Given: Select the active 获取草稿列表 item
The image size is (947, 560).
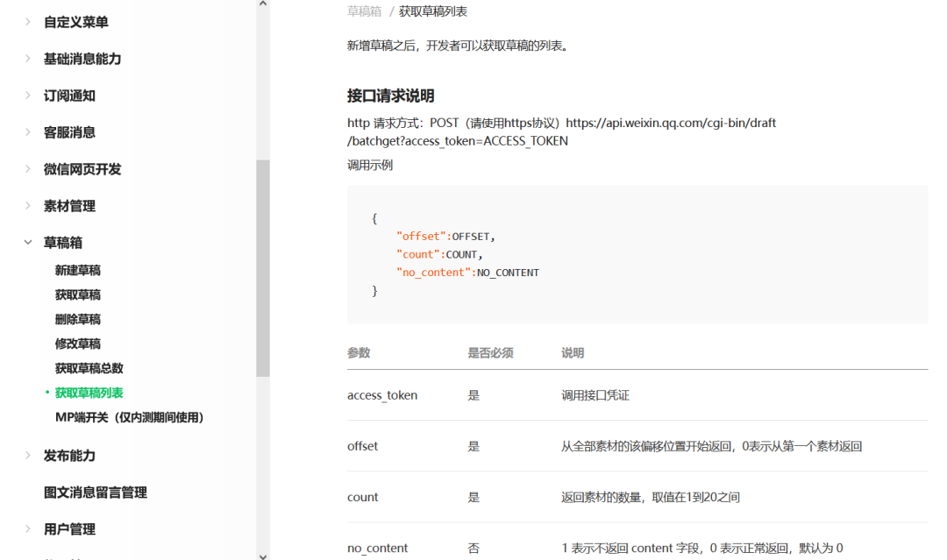Looking at the screenshot, I should pyautogui.click(x=89, y=393).
